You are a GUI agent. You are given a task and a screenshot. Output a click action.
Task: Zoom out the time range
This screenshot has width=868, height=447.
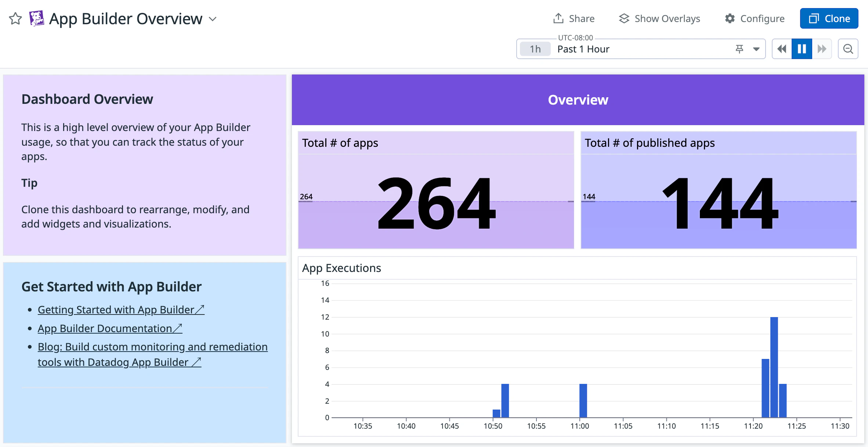(x=848, y=49)
